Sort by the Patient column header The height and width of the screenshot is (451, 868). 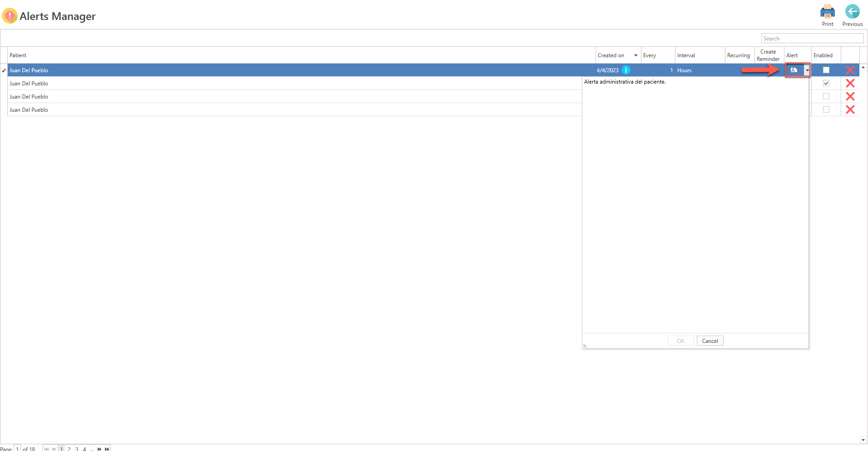click(302, 55)
